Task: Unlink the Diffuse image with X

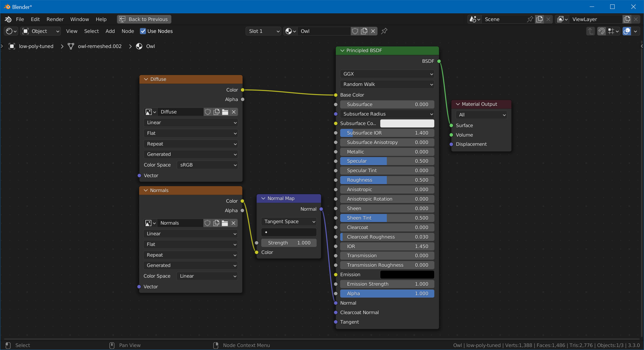Action: pos(234,112)
